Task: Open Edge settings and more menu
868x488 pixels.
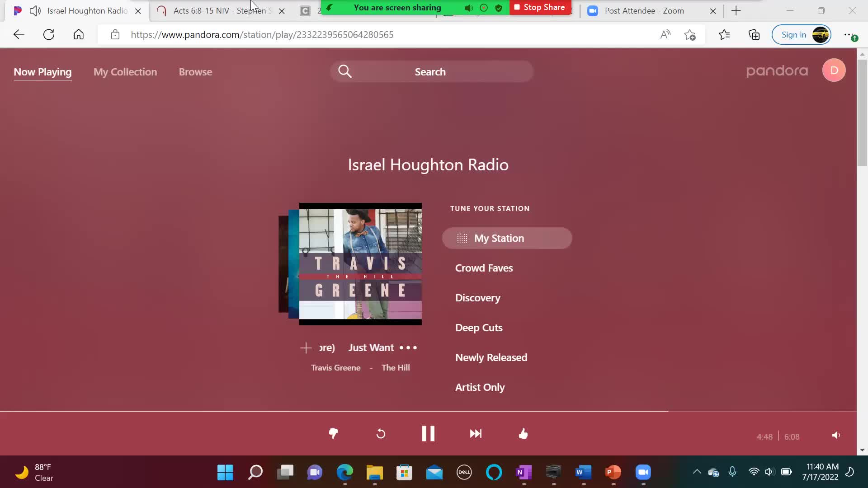Action: click(x=850, y=35)
